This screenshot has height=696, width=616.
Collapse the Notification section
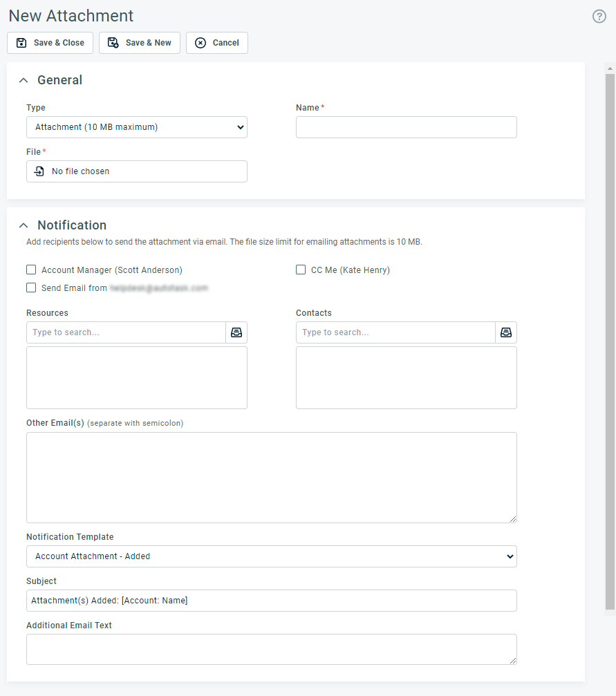tap(24, 225)
